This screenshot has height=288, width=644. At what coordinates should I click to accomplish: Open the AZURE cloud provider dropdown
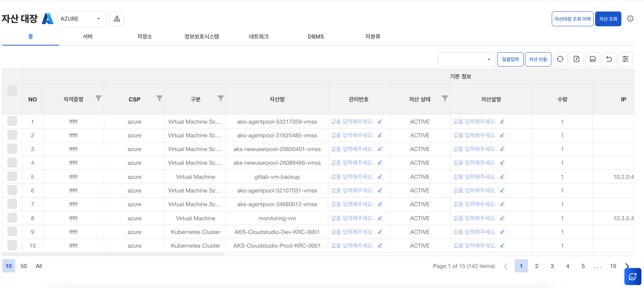coord(82,19)
